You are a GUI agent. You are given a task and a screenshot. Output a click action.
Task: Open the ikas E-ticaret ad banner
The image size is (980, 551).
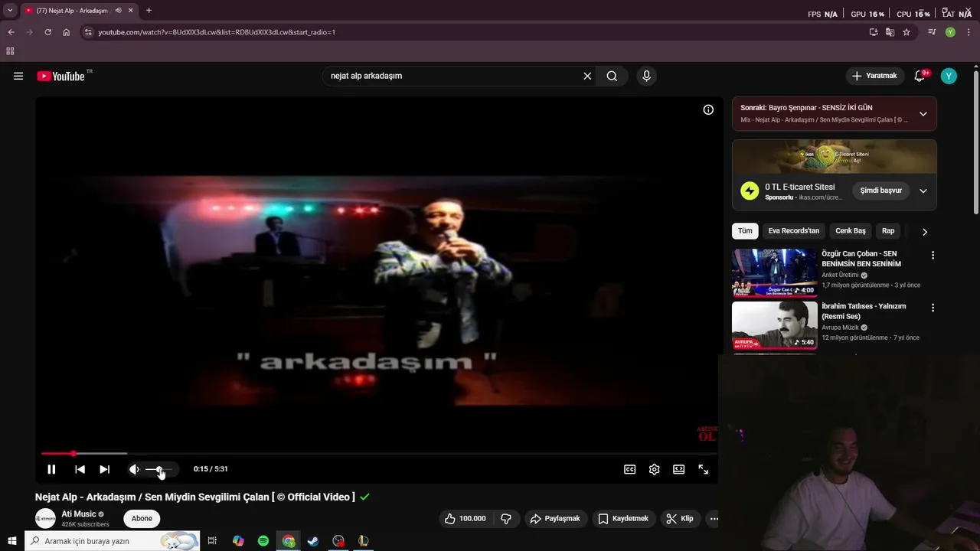click(x=834, y=157)
